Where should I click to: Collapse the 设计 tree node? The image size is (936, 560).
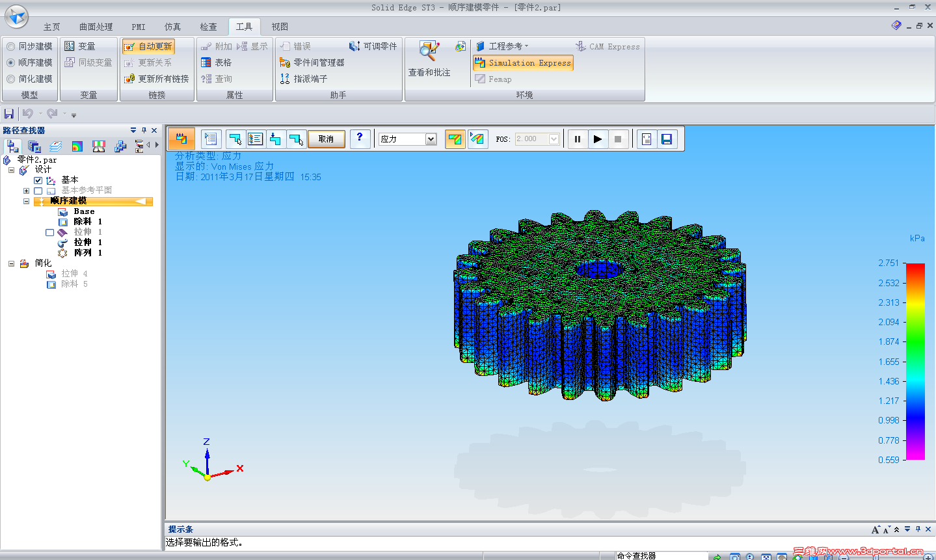[x=11, y=170]
